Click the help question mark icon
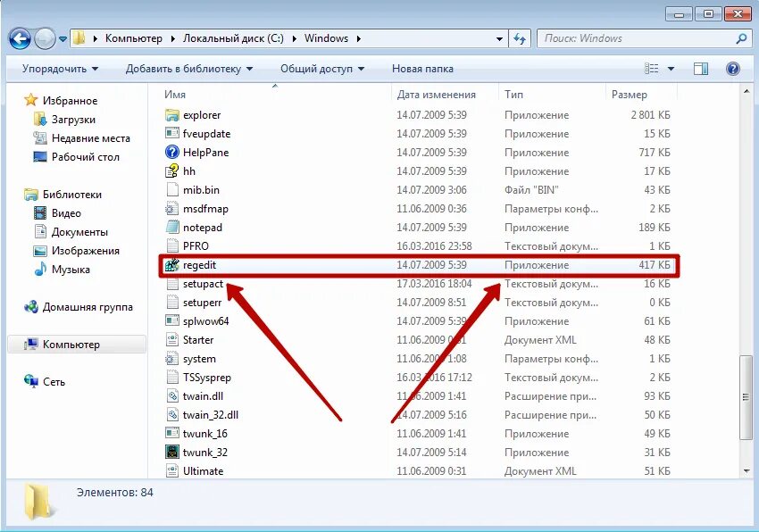The width and height of the screenshot is (759, 532). click(733, 69)
